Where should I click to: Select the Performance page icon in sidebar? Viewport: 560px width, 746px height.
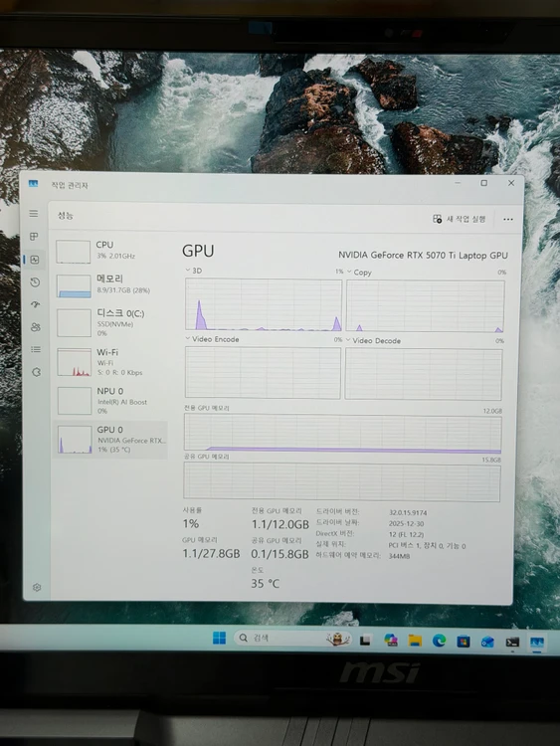(34, 260)
